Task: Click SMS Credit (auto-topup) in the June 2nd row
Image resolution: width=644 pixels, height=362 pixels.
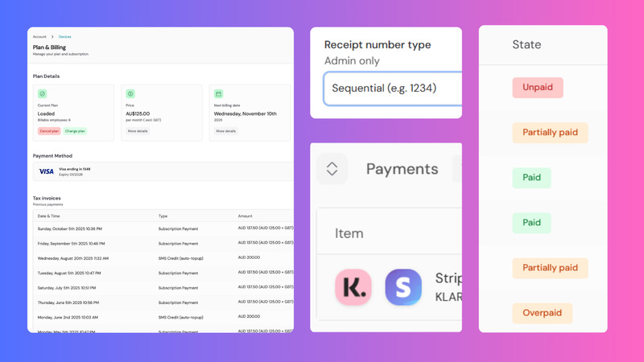Action: click(180, 318)
